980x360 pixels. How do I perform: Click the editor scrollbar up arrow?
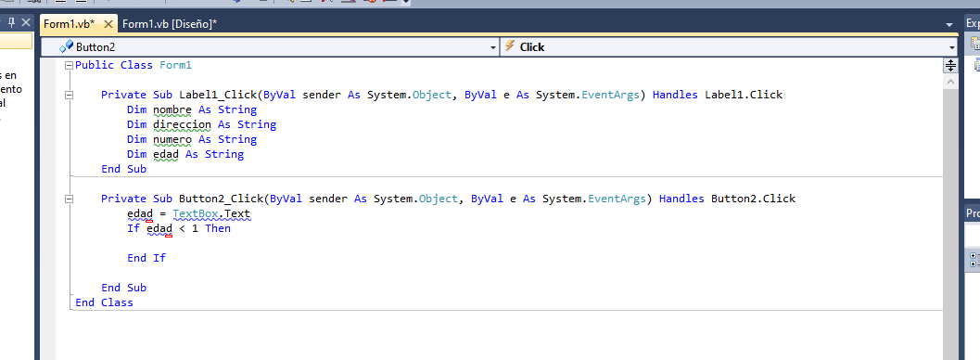tap(950, 82)
